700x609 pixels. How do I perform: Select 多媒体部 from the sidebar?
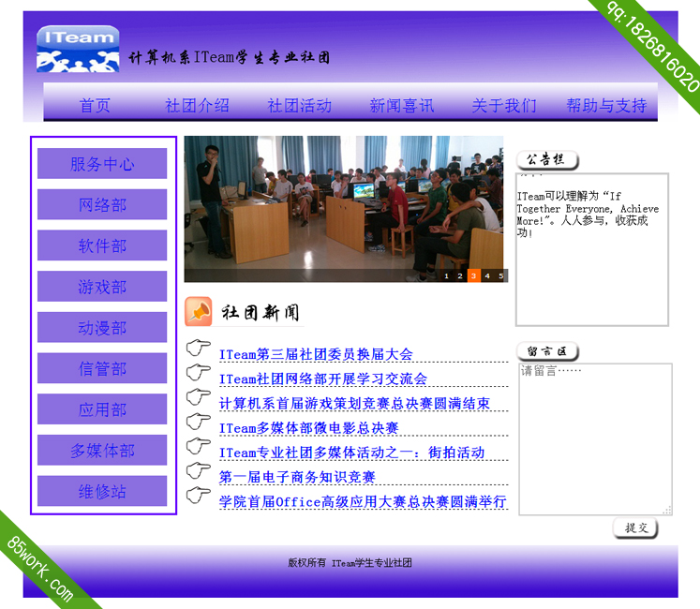click(x=102, y=451)
